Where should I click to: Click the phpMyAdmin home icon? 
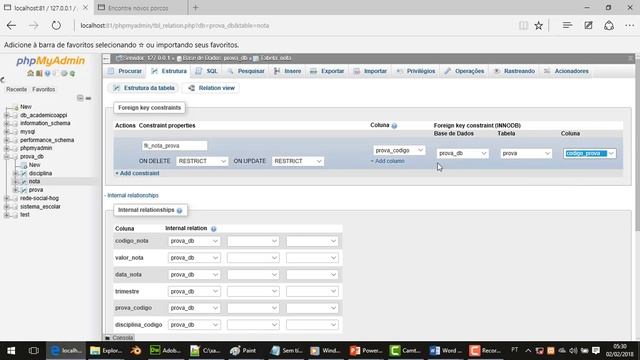pos(30,73)
